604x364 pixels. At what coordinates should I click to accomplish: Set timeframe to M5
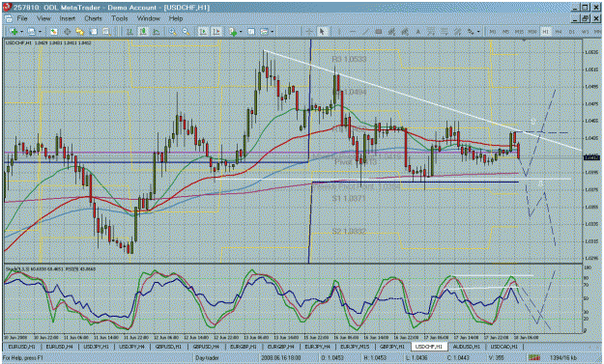[505, 32]
